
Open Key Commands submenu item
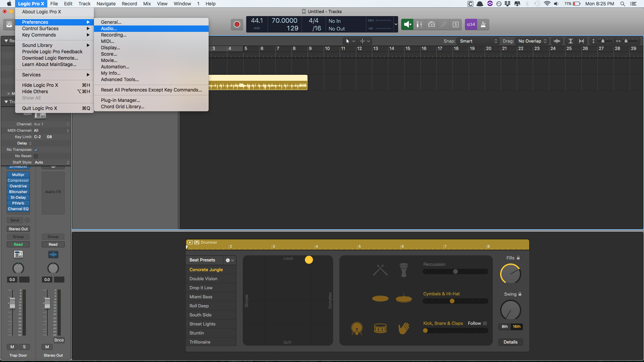point(54,35)
